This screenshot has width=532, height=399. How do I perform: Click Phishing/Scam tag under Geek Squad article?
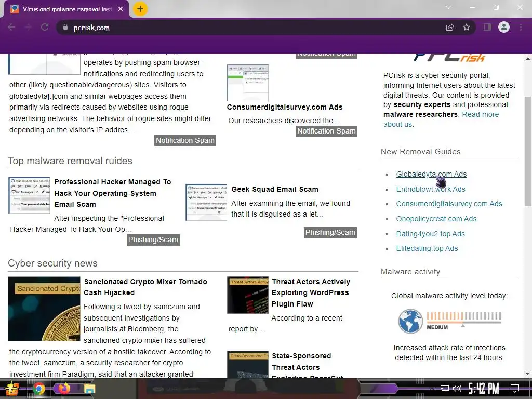point(330,232)
